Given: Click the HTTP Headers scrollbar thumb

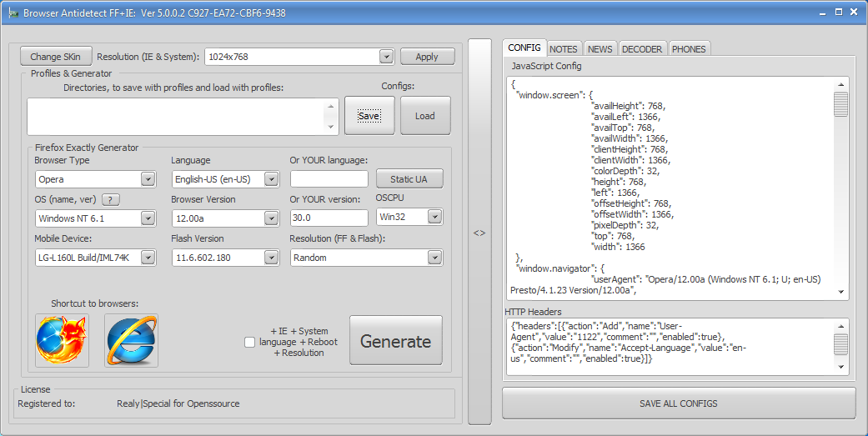Looking at the screenshot, I should point(840,344).
